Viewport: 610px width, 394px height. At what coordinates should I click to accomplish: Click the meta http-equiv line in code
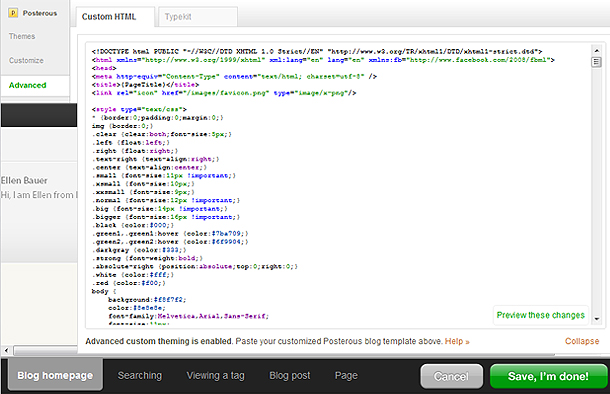coord(234,76)
